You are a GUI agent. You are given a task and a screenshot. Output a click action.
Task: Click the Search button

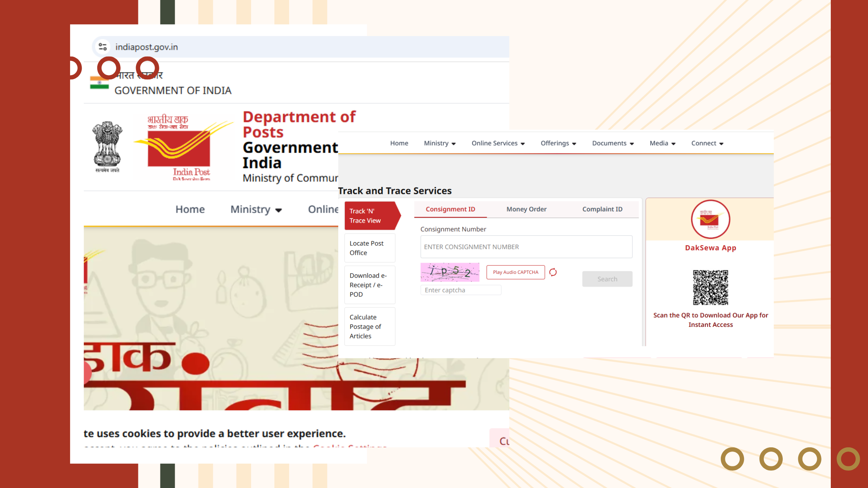[607, 279]
